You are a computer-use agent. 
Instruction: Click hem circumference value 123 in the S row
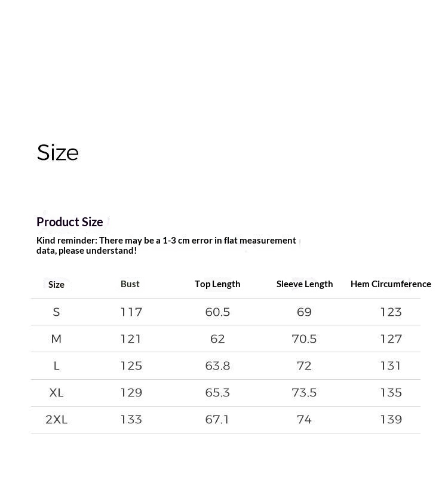tap(391, 312)
